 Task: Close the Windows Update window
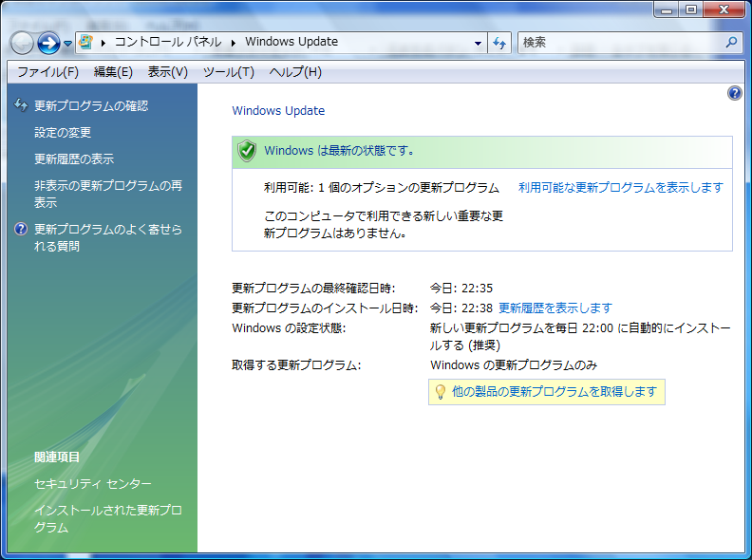724,9
